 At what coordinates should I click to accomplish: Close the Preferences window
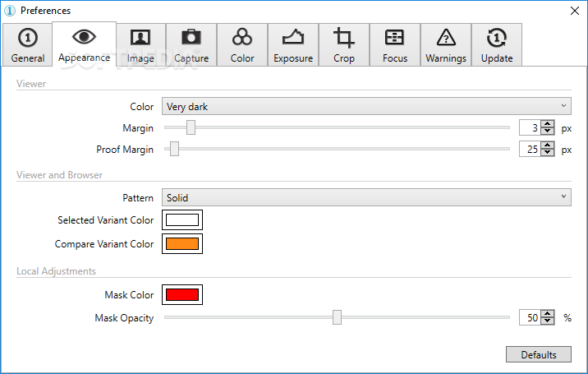tap(575, 11)
